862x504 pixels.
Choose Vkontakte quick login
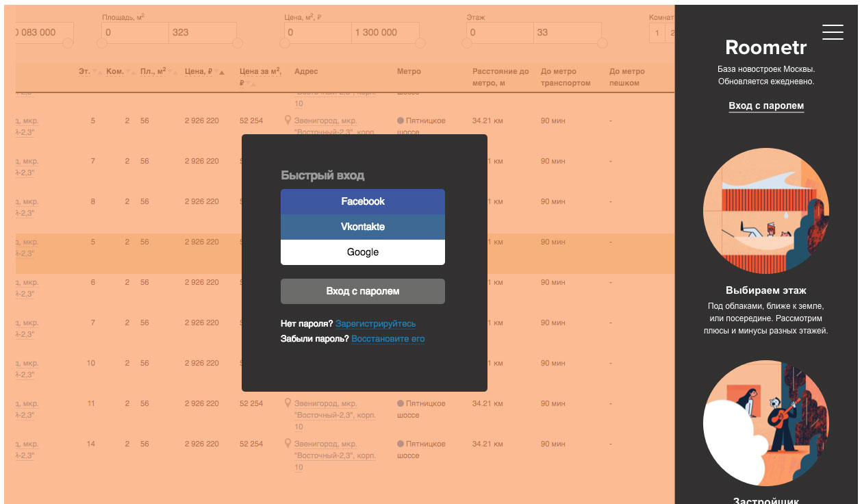(363, 227)
